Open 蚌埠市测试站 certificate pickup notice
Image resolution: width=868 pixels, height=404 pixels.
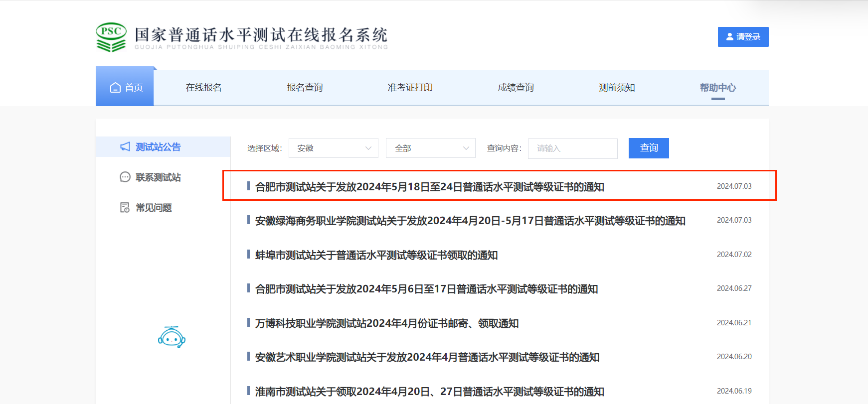click(376, 255)
